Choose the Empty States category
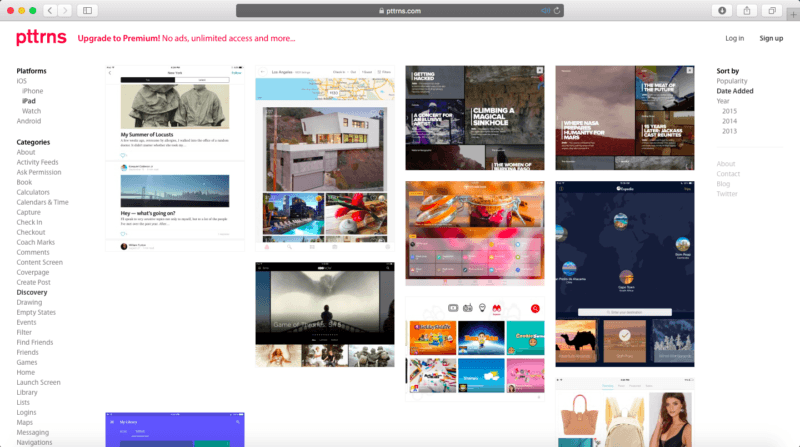The height and width of the screenshot is (447, 800). (x=35, y=312)
